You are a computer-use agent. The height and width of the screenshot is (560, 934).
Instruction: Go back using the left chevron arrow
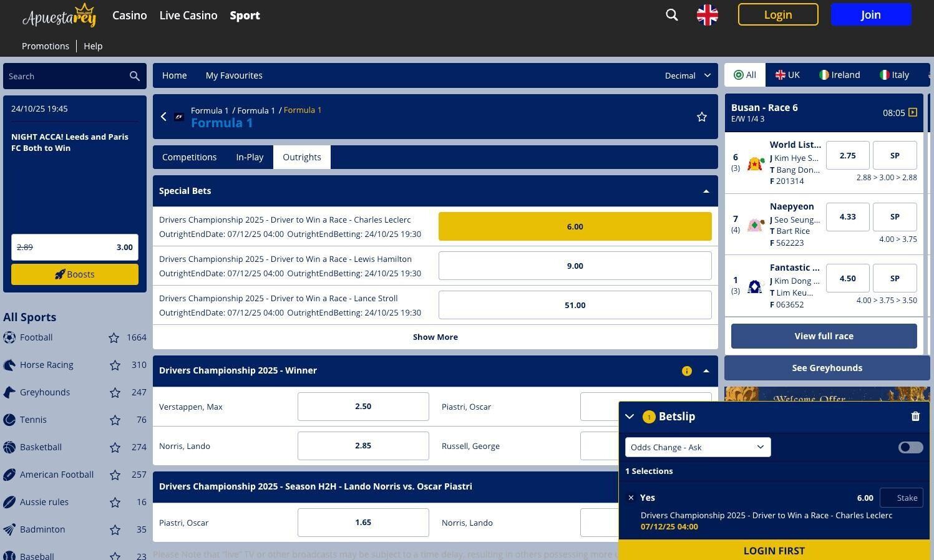(x=163, y=117)
